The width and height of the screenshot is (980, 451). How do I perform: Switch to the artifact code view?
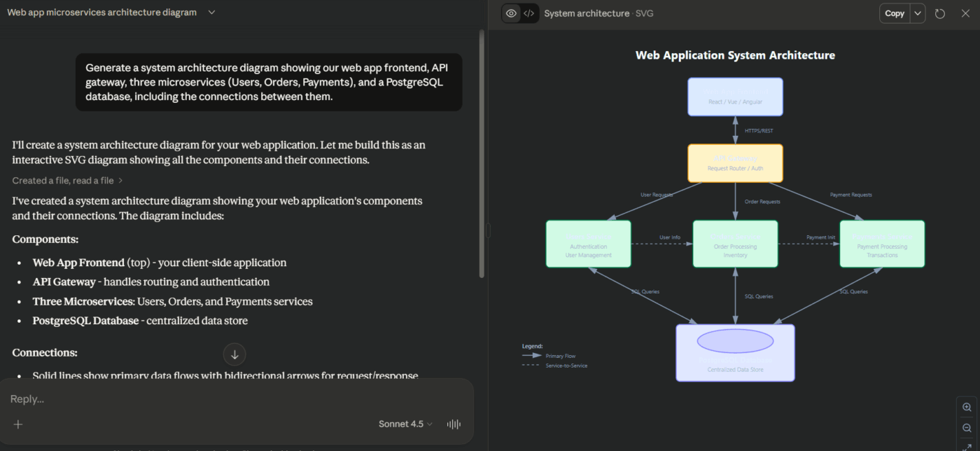tap(529, 13)
